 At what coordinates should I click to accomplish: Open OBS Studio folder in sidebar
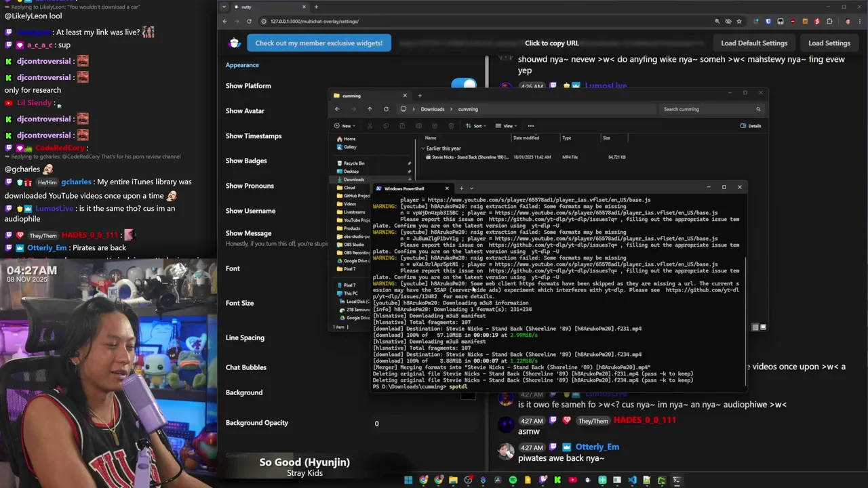pyautogui.click(x=350, y=245)
